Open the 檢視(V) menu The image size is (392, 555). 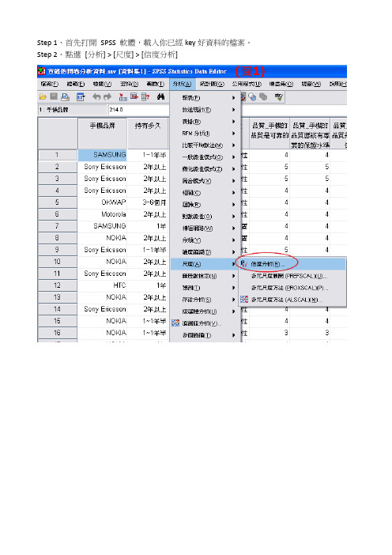click(102, 84)
